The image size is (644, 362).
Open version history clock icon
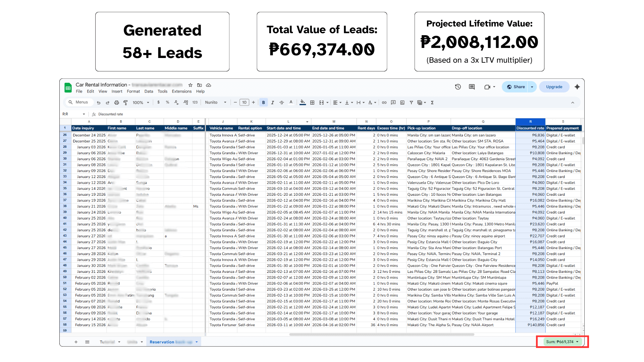(x=458, y=87)
